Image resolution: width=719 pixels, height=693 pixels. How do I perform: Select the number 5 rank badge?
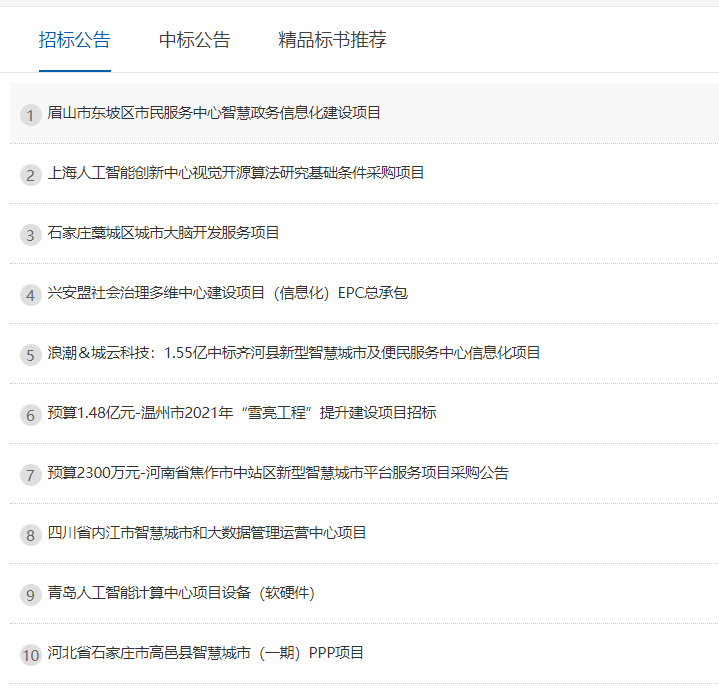pos(31,355)
